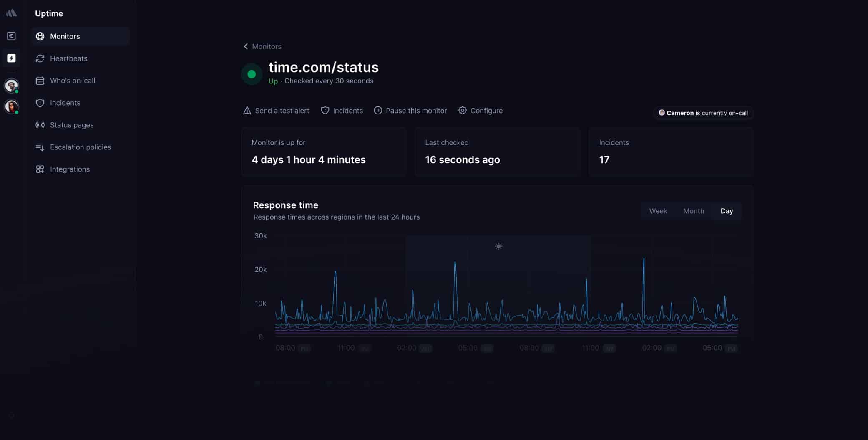Click the '10k' axis label
The height and width of the screenshot is (440, 868).
261,303
